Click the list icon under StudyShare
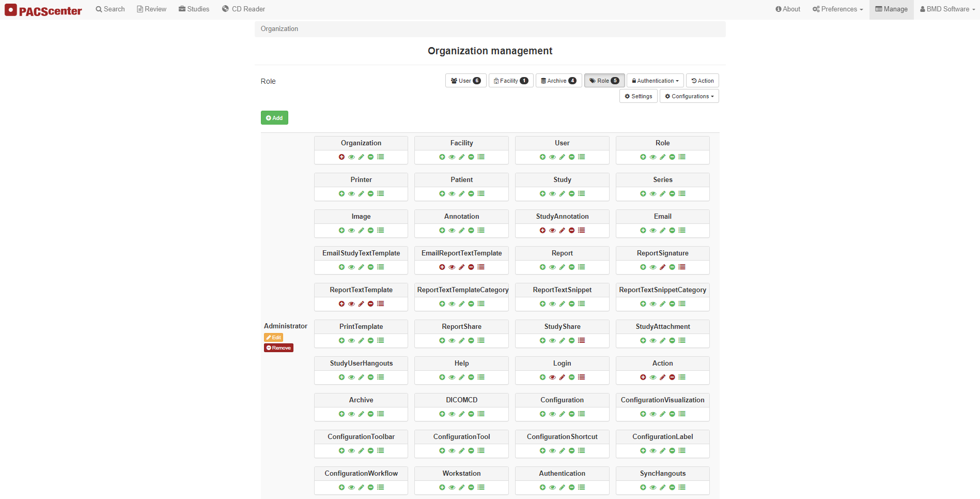Viewport: 980px width, 499px height. pyautogui.click(x=581, y=341)
